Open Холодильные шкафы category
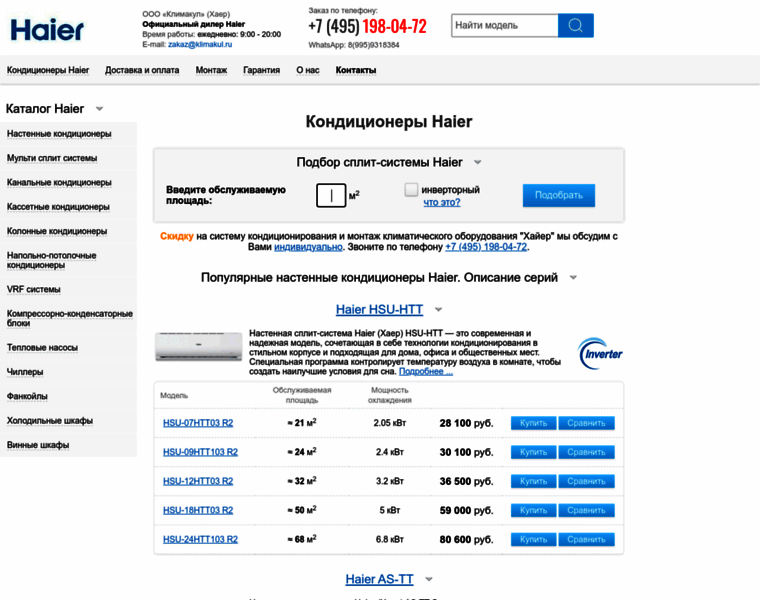This screenshot has height=600, width=760. (x=49, y=421)
